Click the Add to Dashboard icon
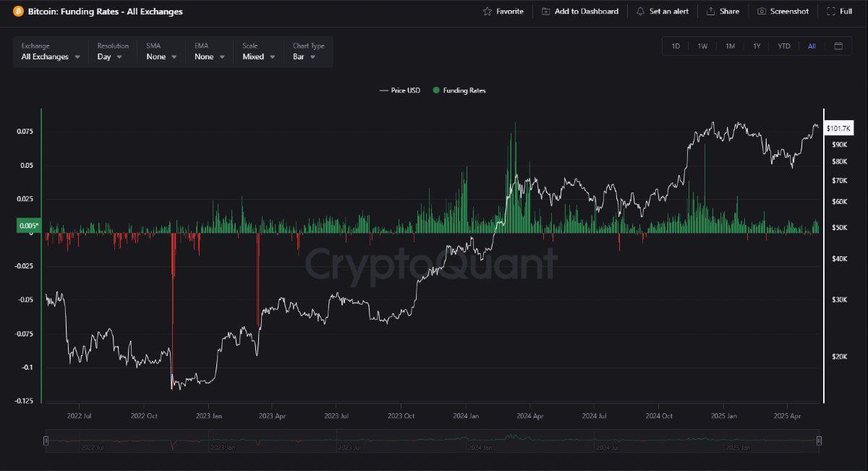This screenshot has width=868, height=471. [546, 12]
